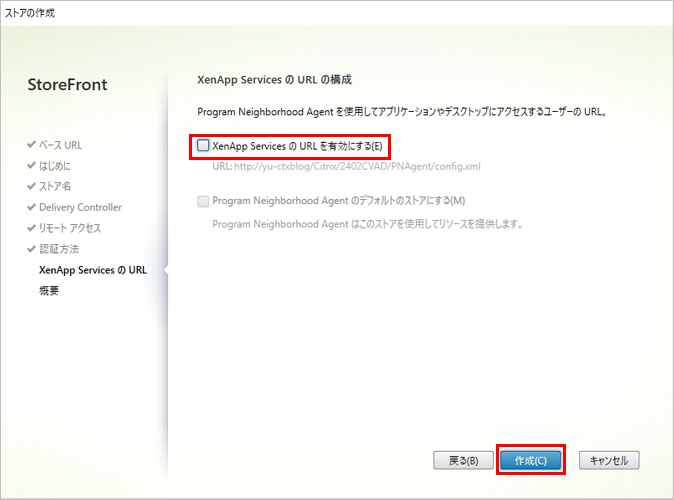This screenshot has height=500, width=674.
Task: Go to the 概要 step in sidebar
Action: [x=49, y=291]
